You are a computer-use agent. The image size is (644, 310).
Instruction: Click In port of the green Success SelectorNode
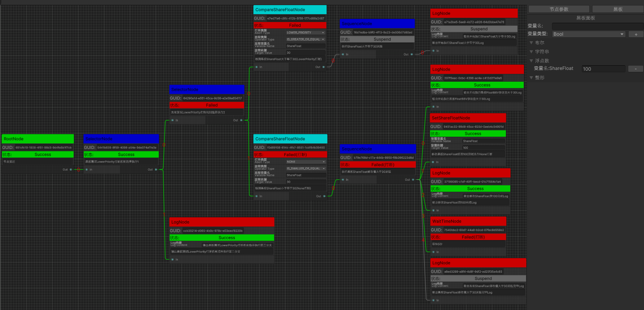87,170
